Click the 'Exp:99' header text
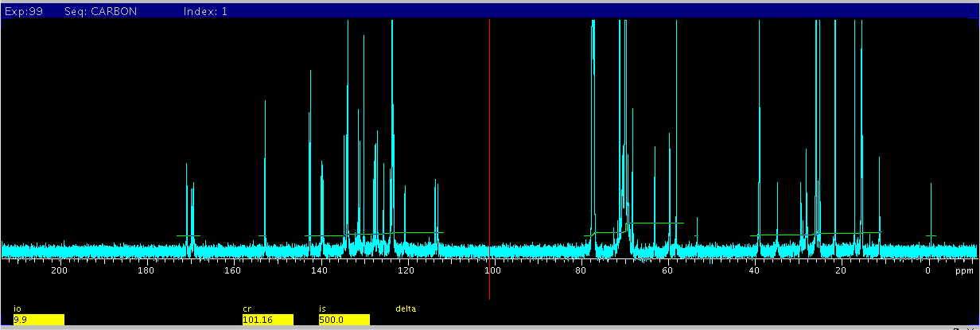Screen dimensions: 980x330 [x=24, y=12]
